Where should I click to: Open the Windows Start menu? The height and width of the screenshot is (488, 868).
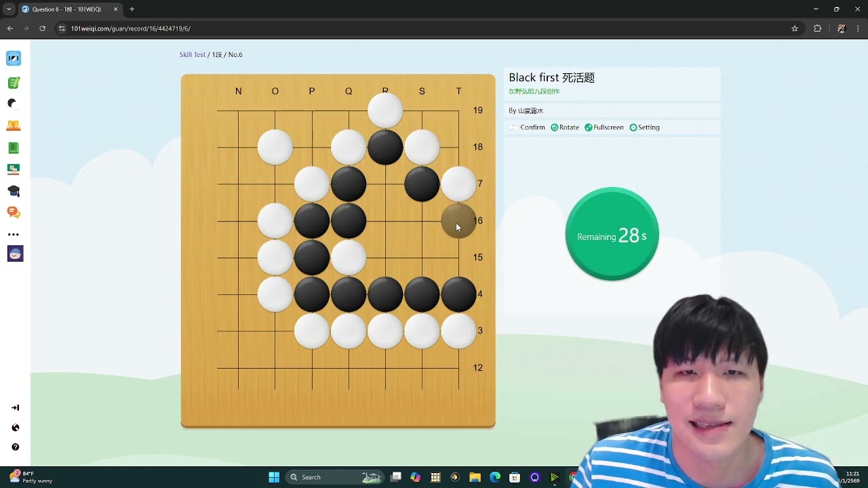[274, 477]
